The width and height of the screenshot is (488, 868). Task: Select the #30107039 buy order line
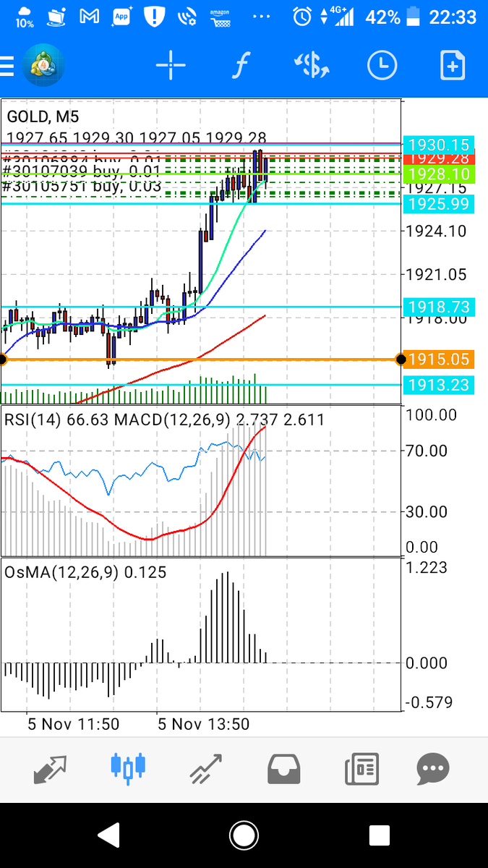coord(82,171)
